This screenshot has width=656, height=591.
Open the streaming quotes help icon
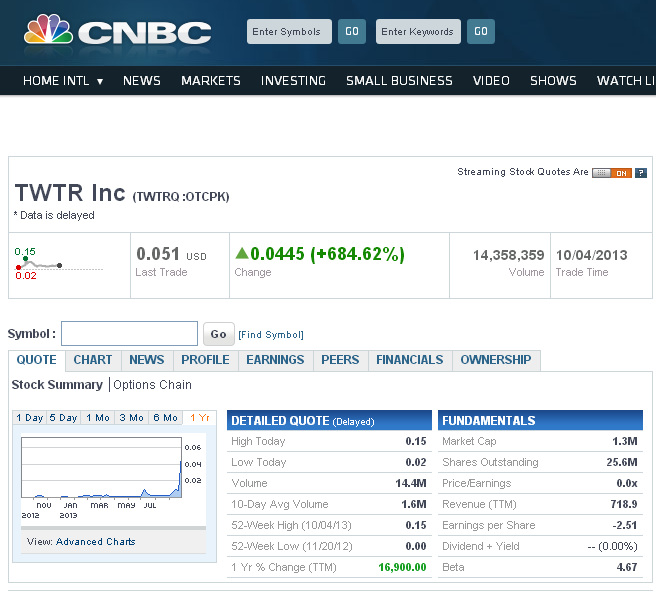(641, 173)
